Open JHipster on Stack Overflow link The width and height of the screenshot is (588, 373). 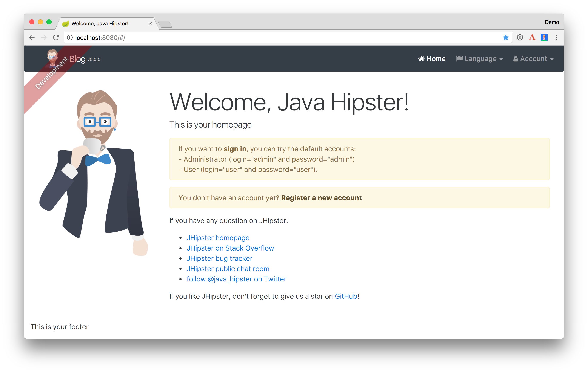pos(230,248)
